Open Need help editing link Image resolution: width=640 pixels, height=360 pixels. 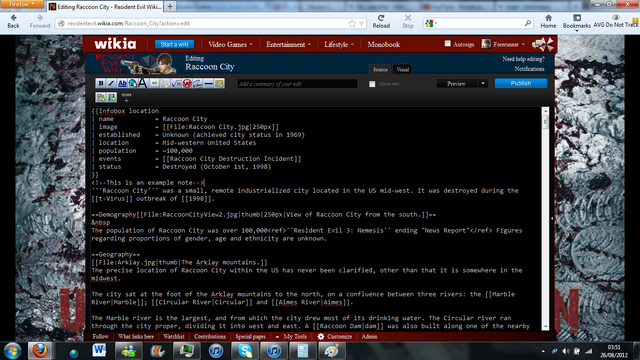point(523,59)
